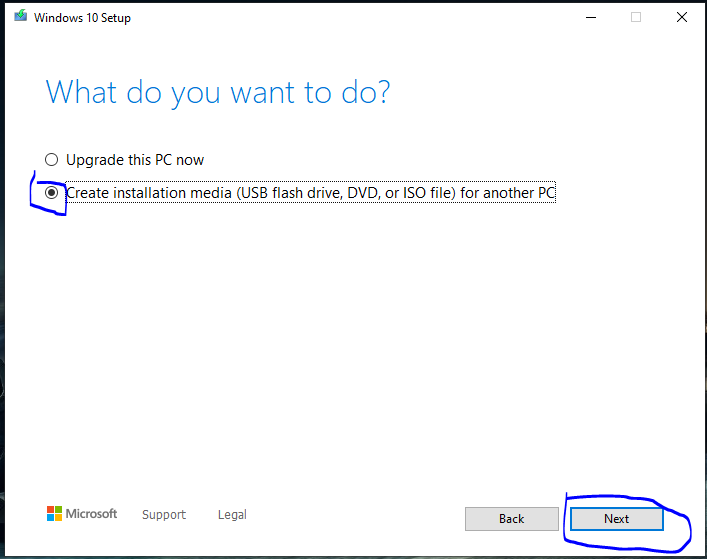The width and height of the screenshot is (707, 559).
Task: Click the Windows 10 Setup title bar icon
Action: pos(20,17)
